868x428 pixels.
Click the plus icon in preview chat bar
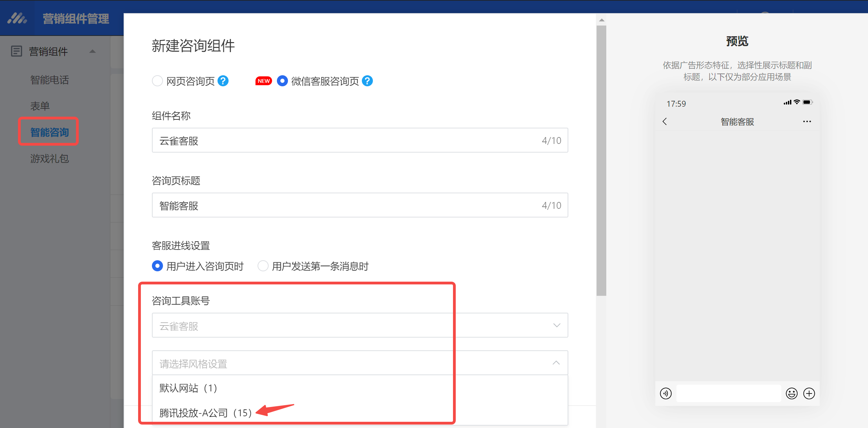(x=809, y=393)
